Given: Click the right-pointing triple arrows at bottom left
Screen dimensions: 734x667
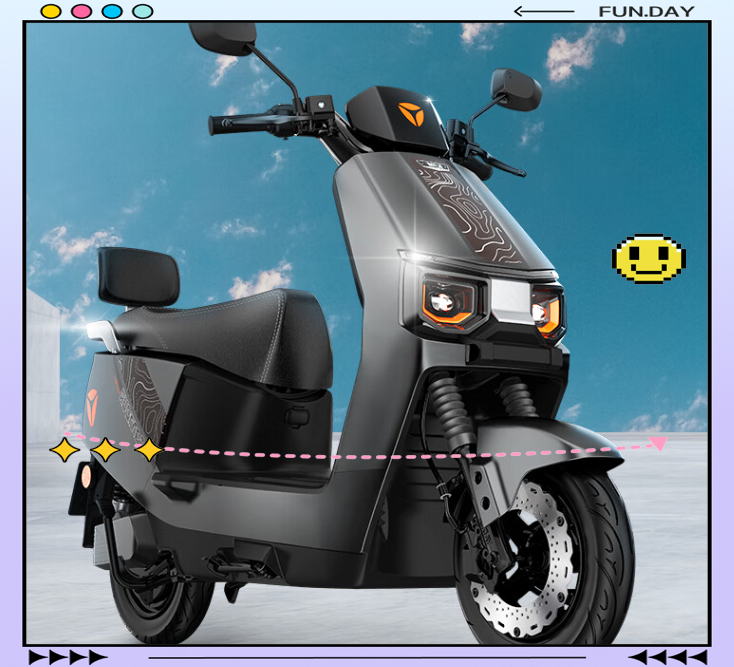Looking at the screenshot, I should [x=68, y=657].
